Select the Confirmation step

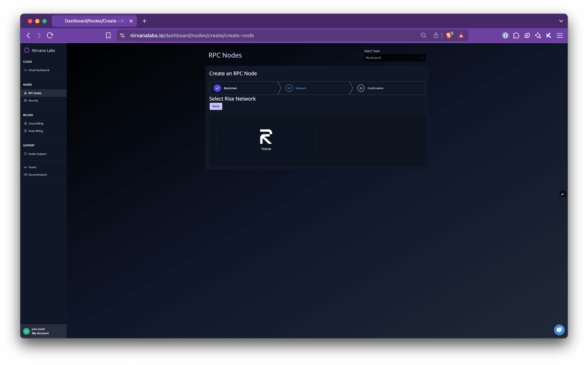click(375, 88)
